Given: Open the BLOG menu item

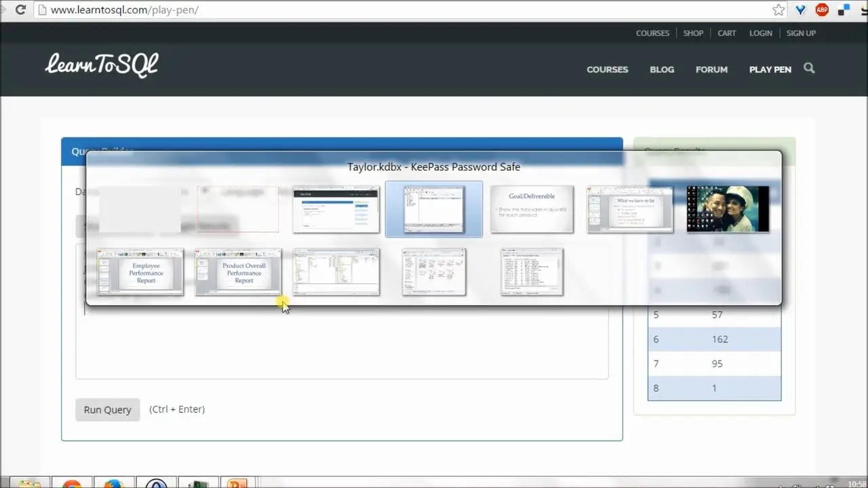Looking at the screenshot, I should 662,69.
